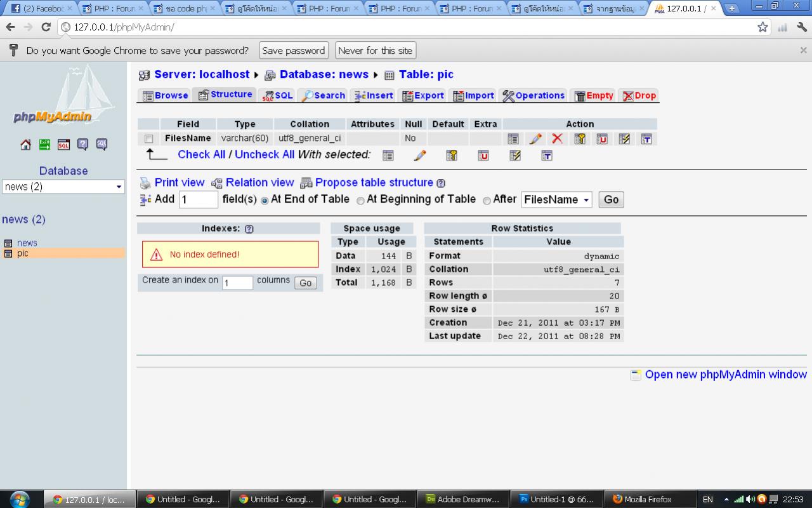Open help icon beside Propose table structure

(x=441, y=183)
